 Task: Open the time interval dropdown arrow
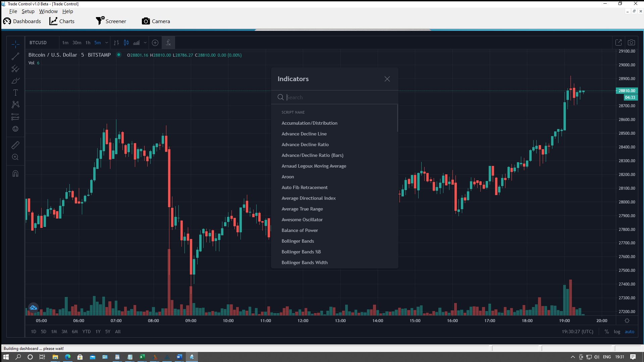click(x=107, y=43)
